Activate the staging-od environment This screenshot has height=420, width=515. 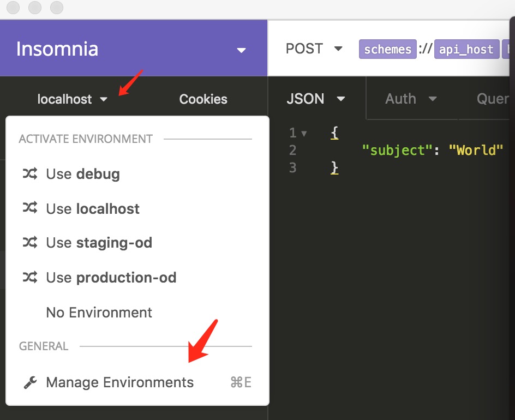[x=99, y=243]
